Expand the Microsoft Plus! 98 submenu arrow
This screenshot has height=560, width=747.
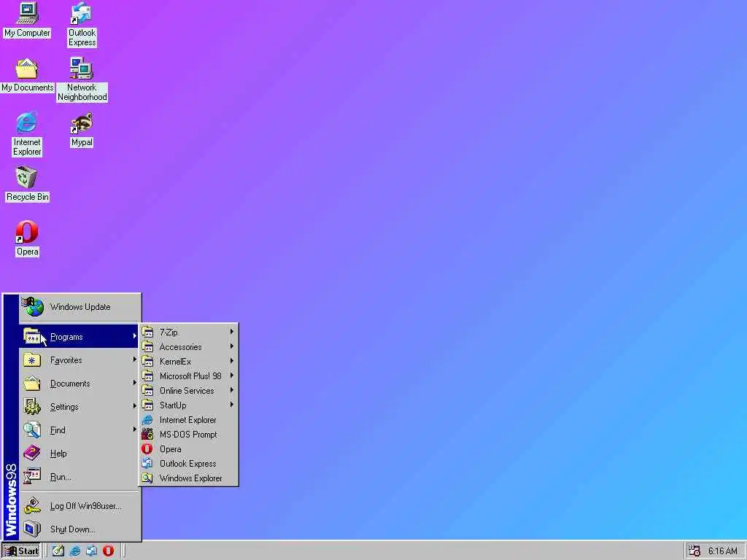pyautogui.click(x=231, y=376)
